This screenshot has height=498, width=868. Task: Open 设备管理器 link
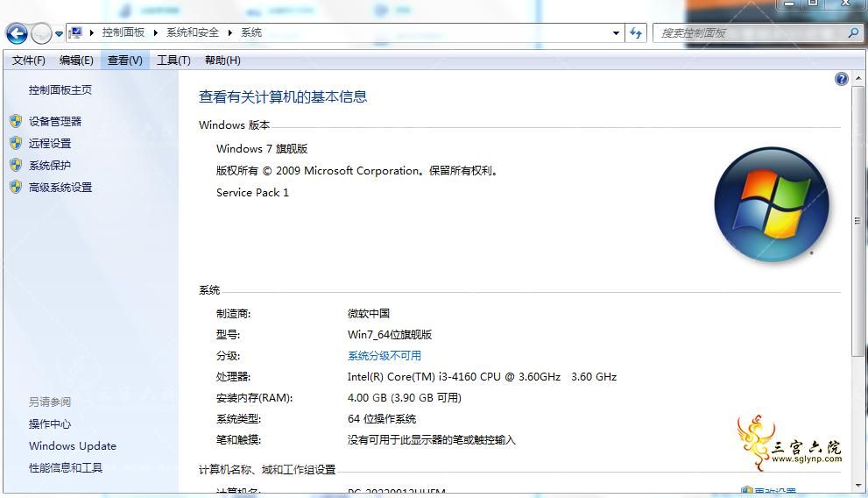(x=55, y=121)
